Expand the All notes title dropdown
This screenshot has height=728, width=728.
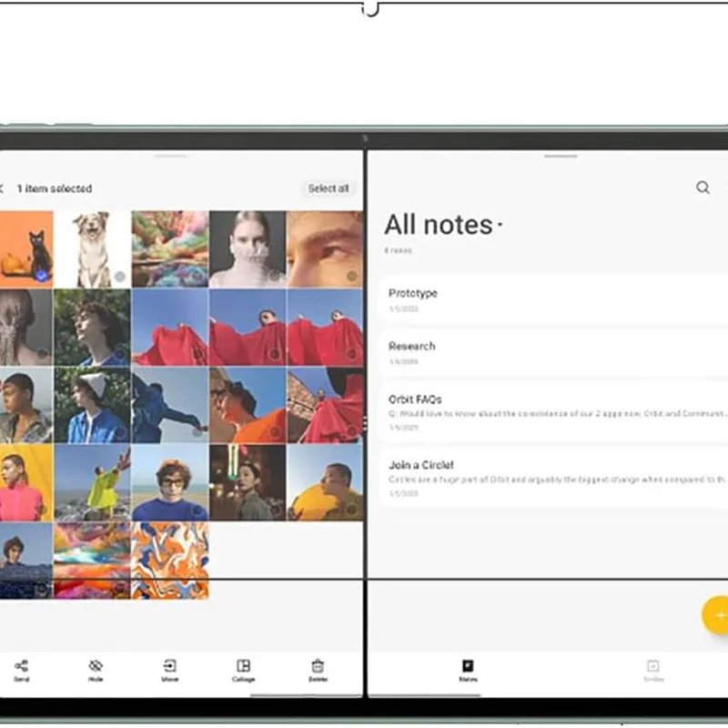coord(500,225)
